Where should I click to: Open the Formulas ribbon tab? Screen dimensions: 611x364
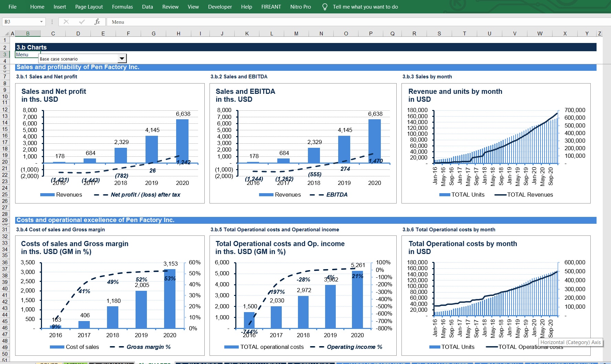(x=122, y=7)
